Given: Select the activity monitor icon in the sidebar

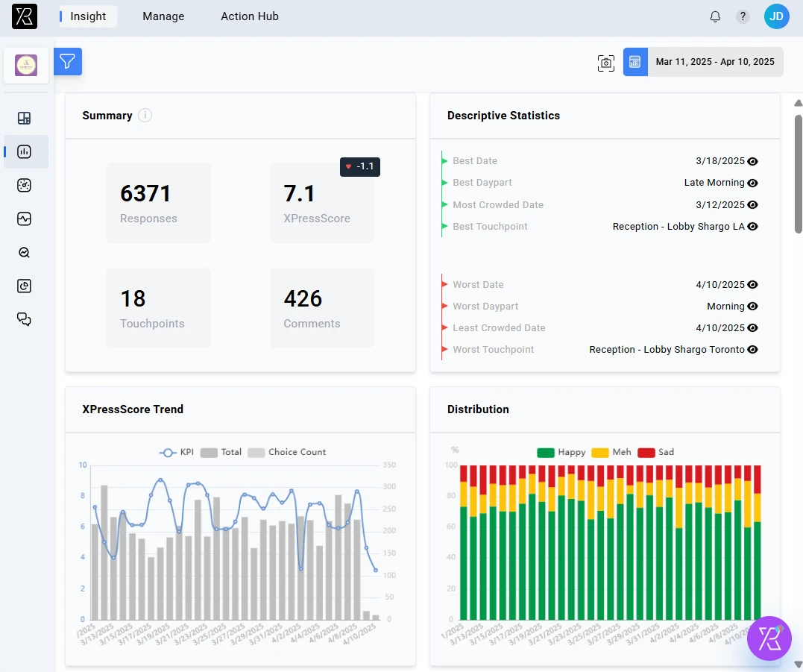Looking at the screenshot, I should click(x=25, y=219).
